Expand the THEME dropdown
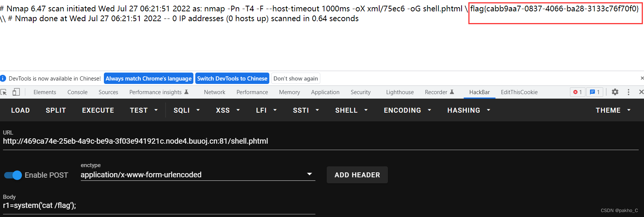The width and height of the screenshot is (644, 217). click(x=613, y=110)
